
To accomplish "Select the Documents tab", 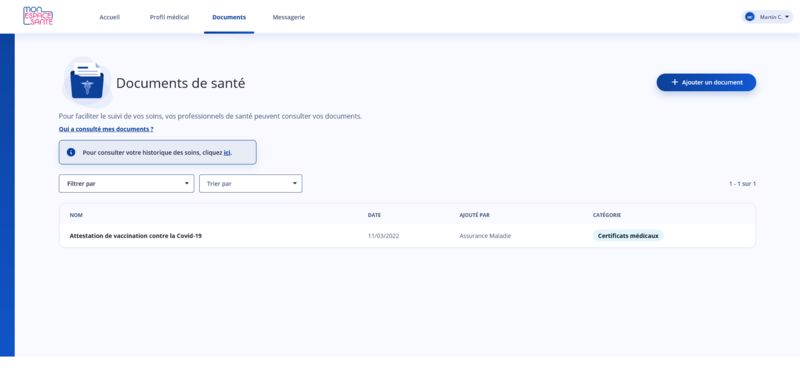I will point(229,17).
